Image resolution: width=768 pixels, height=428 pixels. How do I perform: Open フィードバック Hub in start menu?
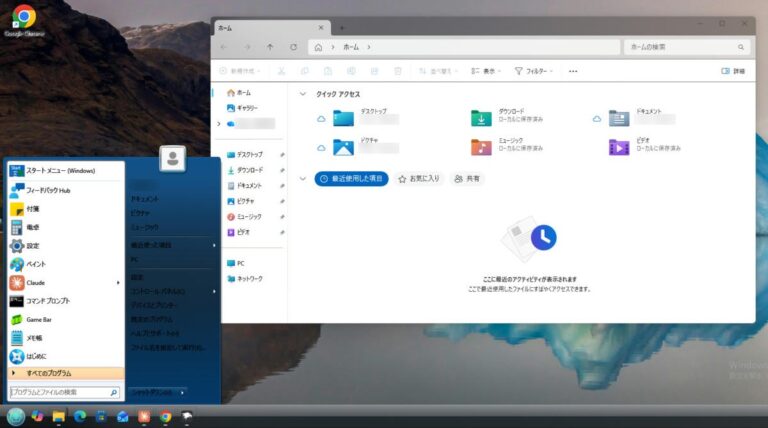pyautogui.click(x=65, y=190)
